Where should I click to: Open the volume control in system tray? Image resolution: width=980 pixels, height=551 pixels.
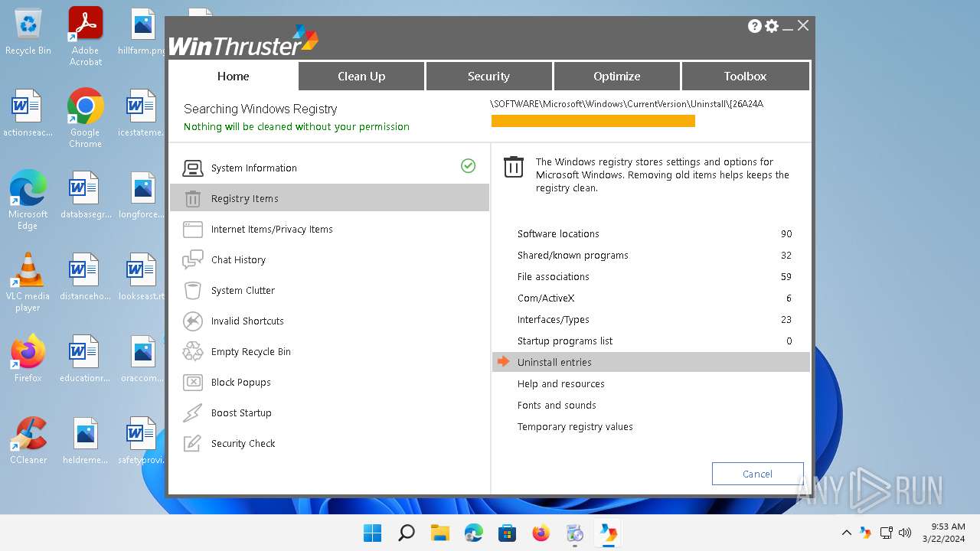pyautogui.click(x=904, y=533)
